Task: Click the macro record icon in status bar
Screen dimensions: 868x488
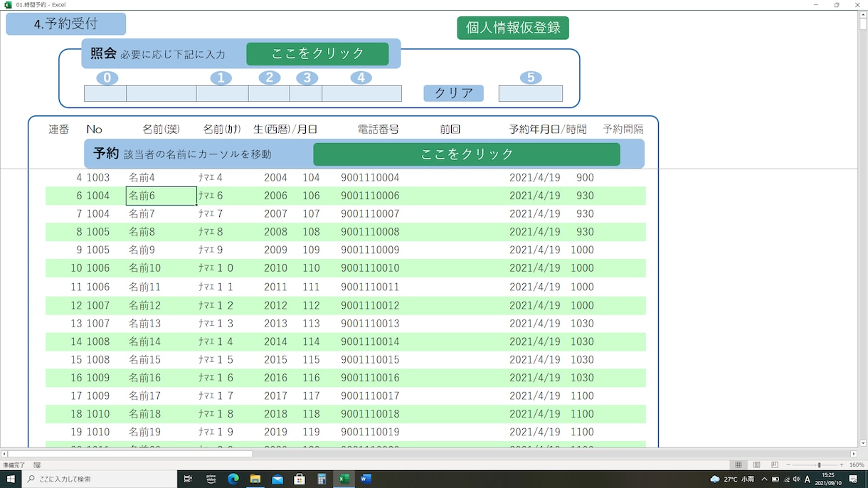Action: click(37, 465)
